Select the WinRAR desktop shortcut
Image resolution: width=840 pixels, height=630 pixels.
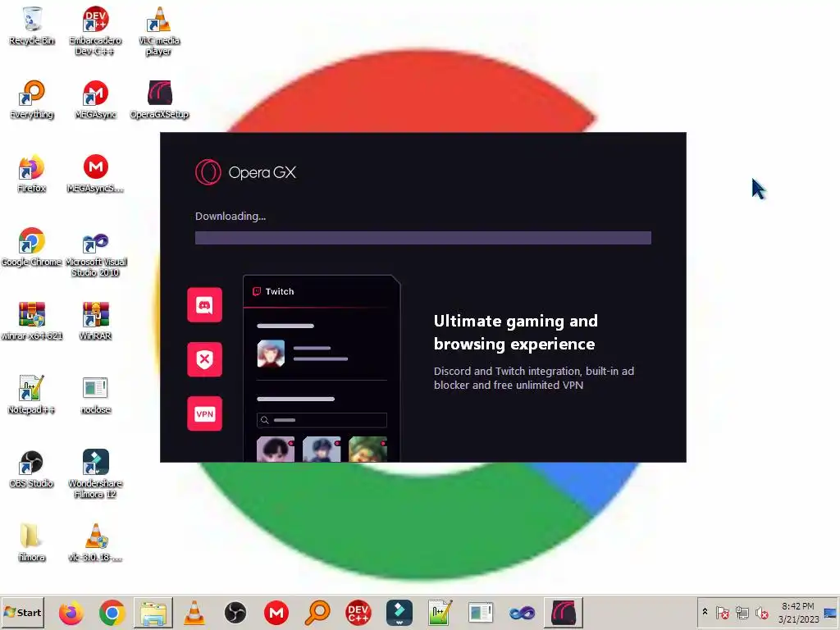pyautogui.click(x=95, y=321)
